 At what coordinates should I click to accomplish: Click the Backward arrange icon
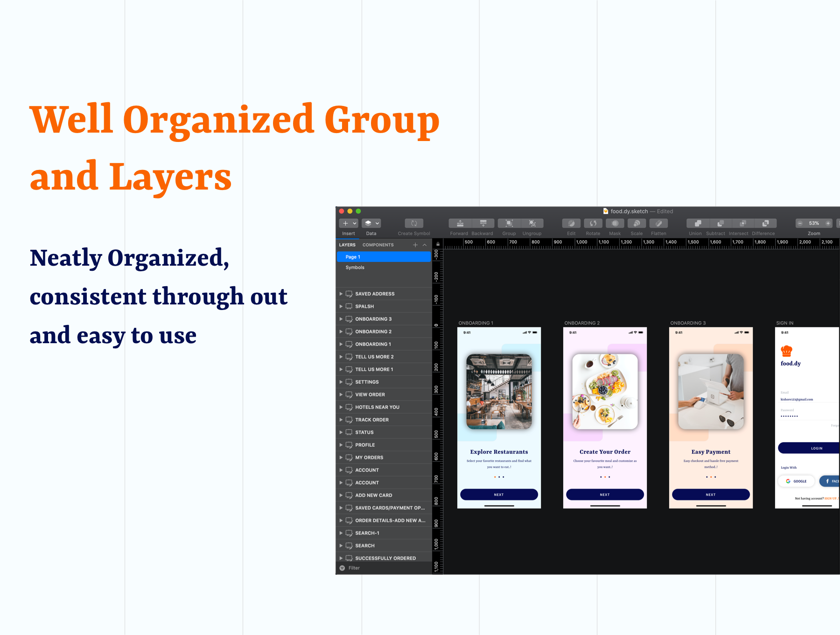pos(483,224)
